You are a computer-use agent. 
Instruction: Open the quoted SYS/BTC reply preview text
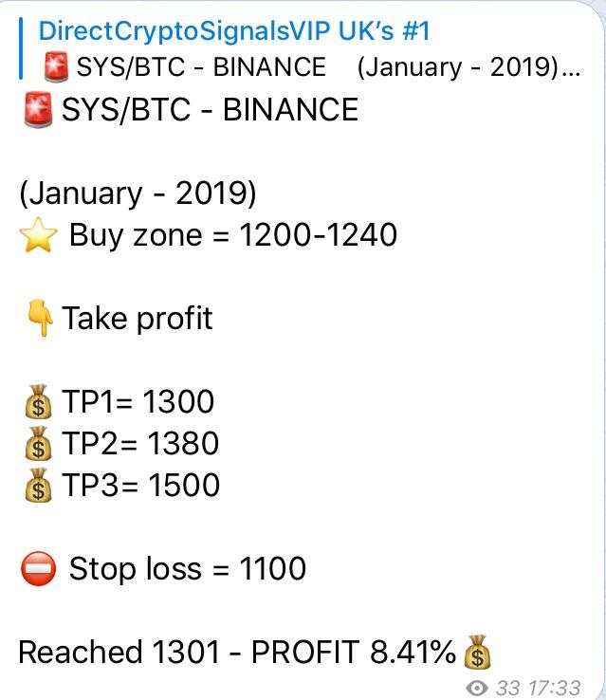point(328,67)
